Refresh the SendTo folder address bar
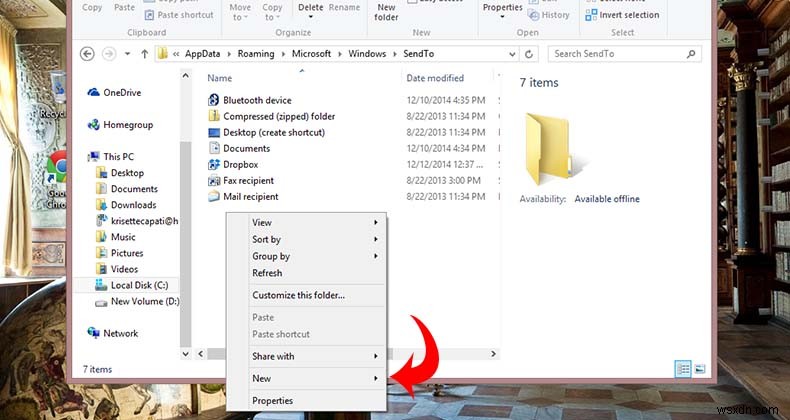Screen dimensions: 790x420 click(529, 54)
